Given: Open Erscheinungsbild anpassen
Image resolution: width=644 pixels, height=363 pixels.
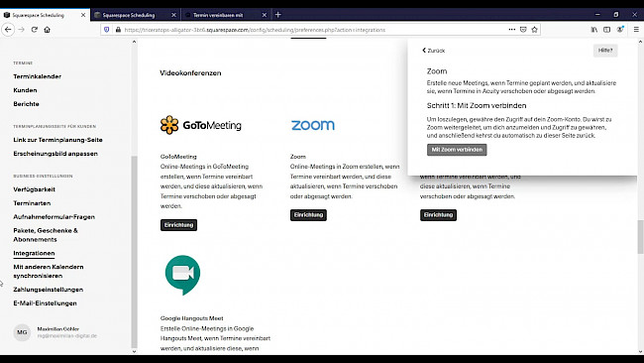Looking at the screenshot, I should [x=55, y=154].
